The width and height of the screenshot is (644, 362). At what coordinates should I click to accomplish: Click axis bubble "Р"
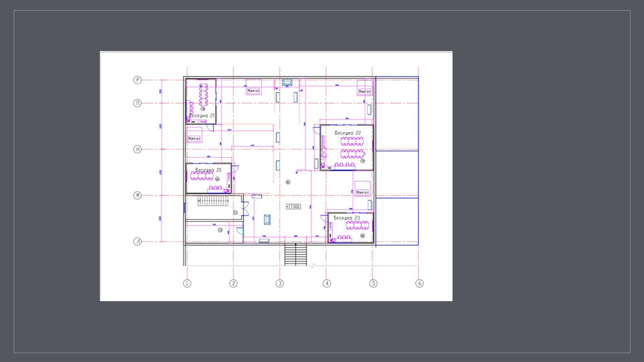pos(138,80)
